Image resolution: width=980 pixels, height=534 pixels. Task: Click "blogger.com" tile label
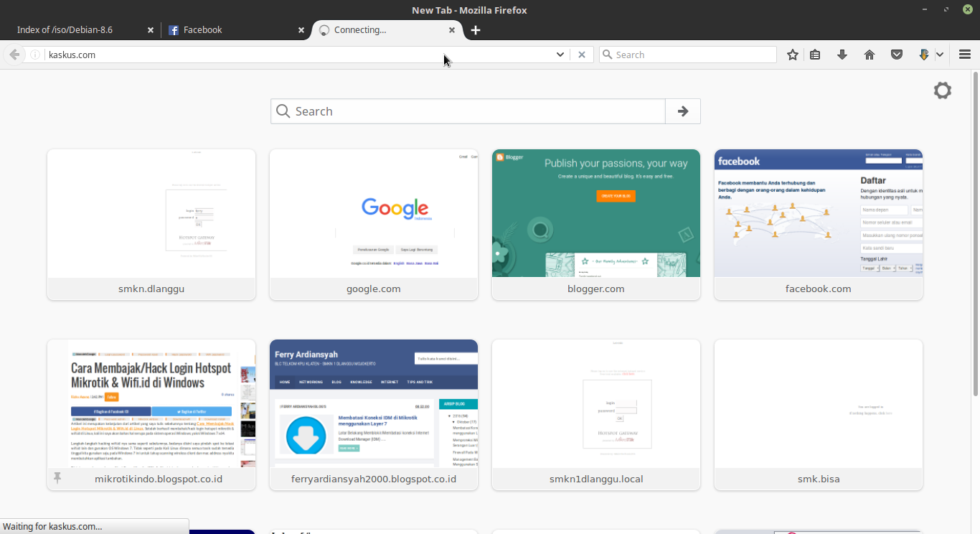(596, 289)
